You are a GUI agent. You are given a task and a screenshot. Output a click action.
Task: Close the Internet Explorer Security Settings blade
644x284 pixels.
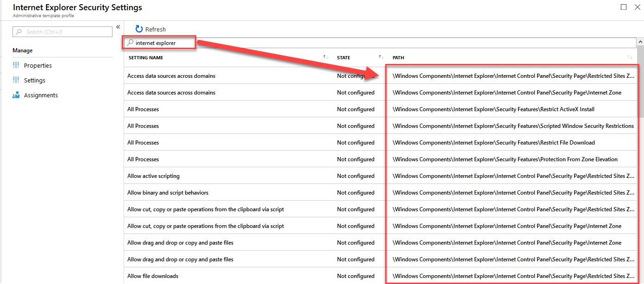click(638, 7)
